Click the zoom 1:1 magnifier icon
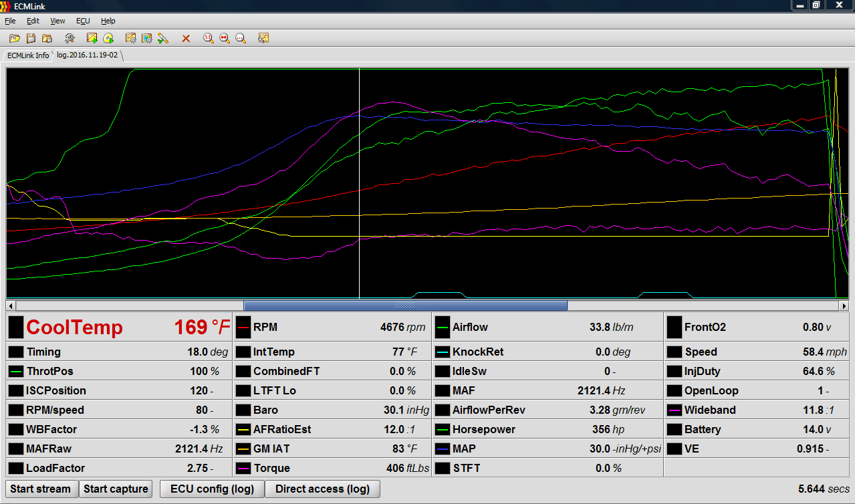Viewport: 855px width, 504px height. tap(209, 38)
